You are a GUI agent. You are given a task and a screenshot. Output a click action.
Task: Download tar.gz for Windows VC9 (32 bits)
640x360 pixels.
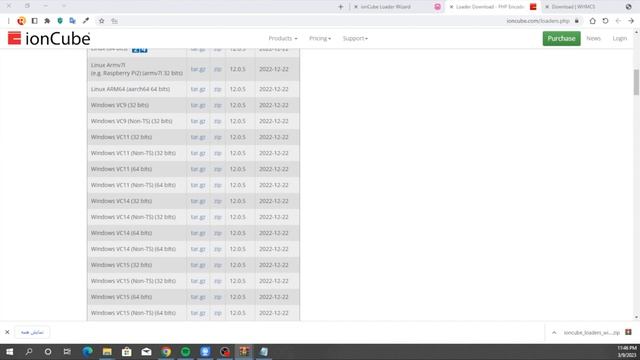[198, 105]
